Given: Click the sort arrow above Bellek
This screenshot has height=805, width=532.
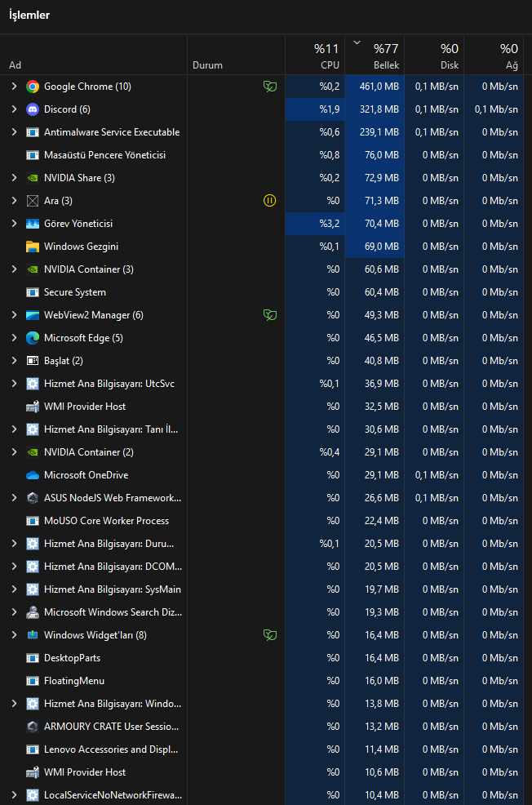Looking at the screenshot, I should 357,42.
